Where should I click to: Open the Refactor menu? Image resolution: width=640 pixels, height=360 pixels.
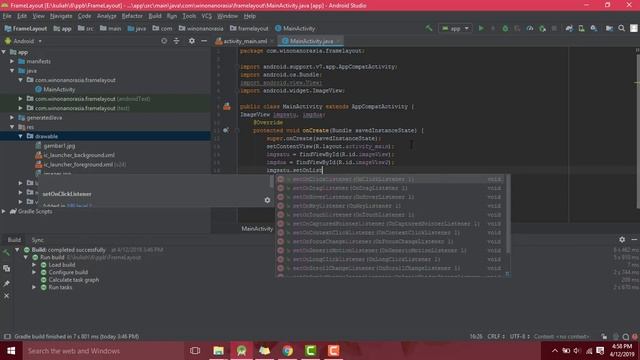tap(132, 16)
